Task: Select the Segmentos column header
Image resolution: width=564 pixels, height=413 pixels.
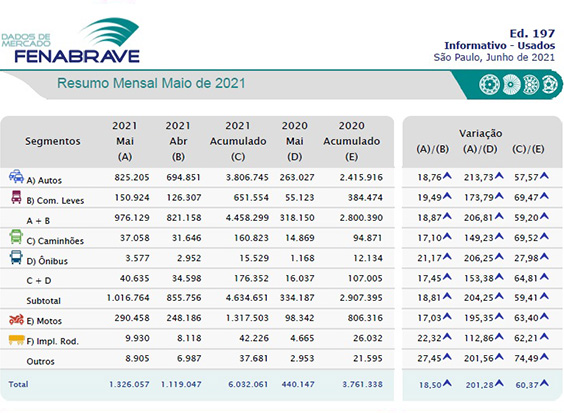Action: (53, 141)
